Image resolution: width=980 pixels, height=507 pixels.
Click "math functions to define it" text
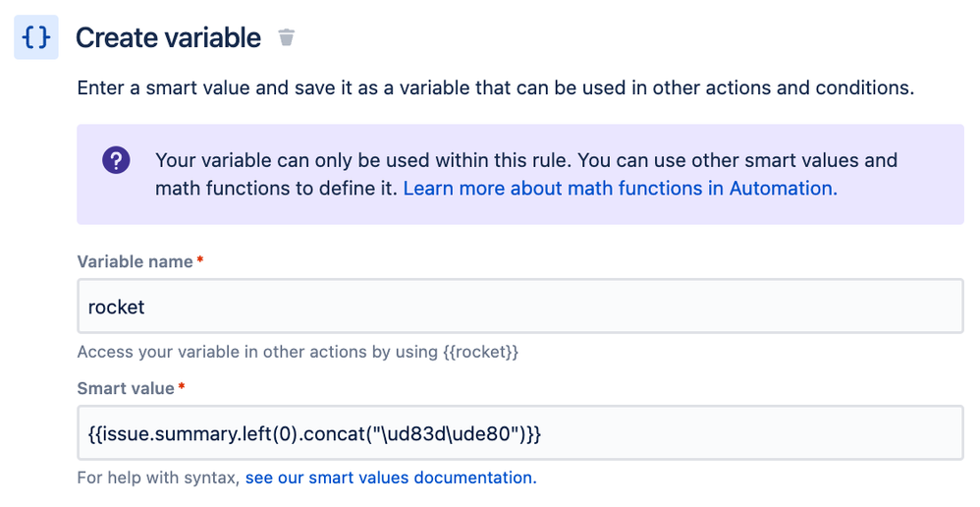click(x=275, y=188)
